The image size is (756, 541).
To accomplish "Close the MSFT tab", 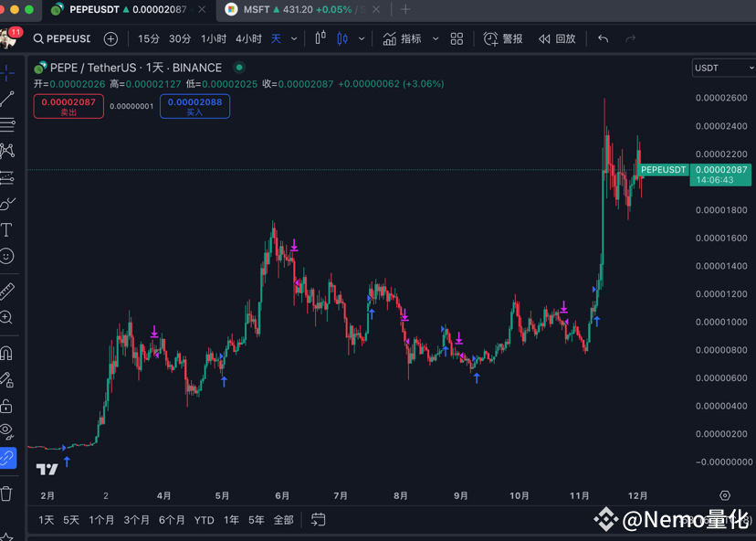I will 376,9.
